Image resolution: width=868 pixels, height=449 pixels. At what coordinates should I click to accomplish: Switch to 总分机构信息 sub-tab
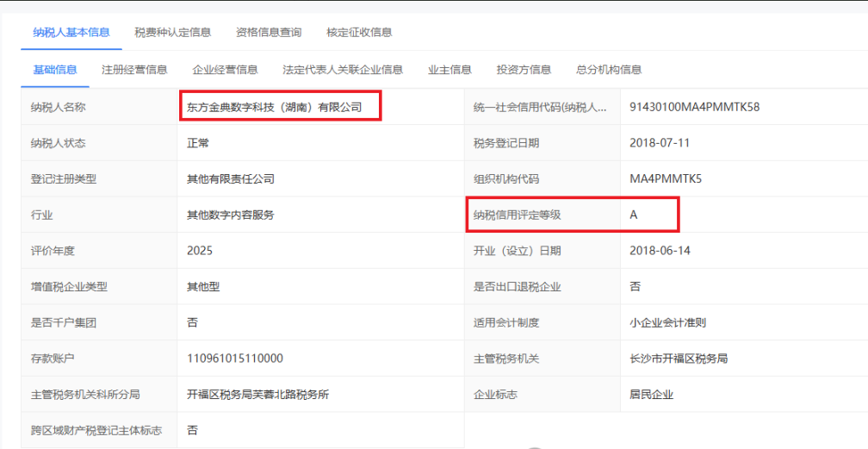pyautogui.click(x=609, y=70)
